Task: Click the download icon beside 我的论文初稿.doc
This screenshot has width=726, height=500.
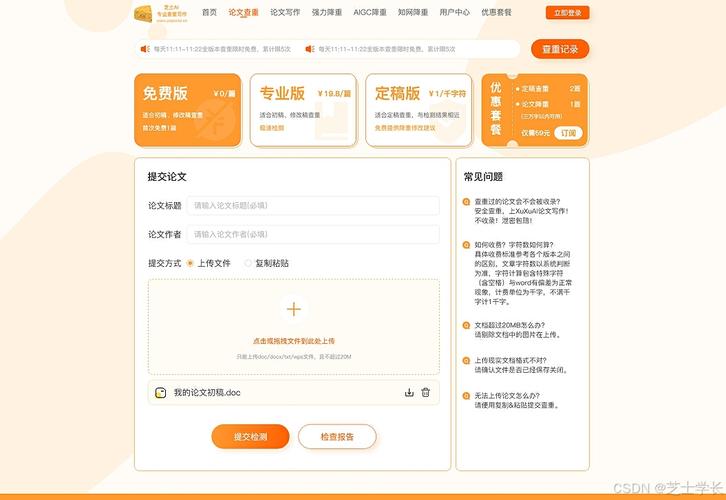Action: click(x=409, y=393)
